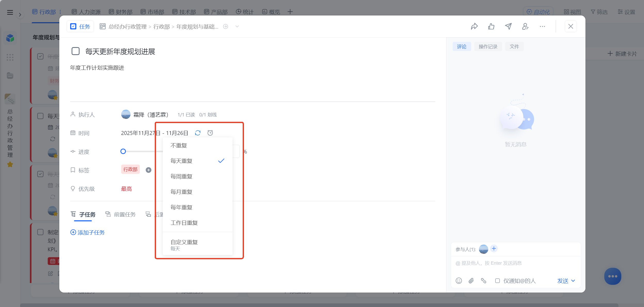Expand the sidebar with the chevron arrow

coord(20,15)
